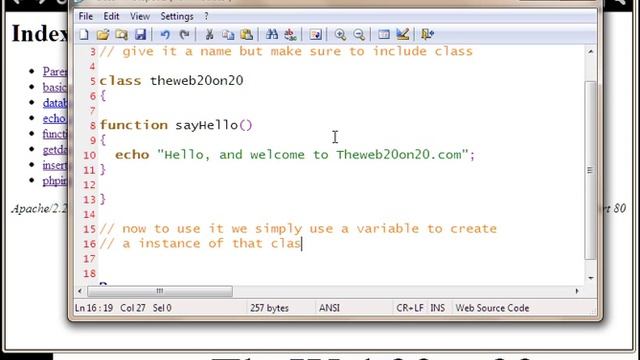This screenshot has height=360, width=640.
Task: Save the file with the floppy disk icon
Action: point(140,35)
